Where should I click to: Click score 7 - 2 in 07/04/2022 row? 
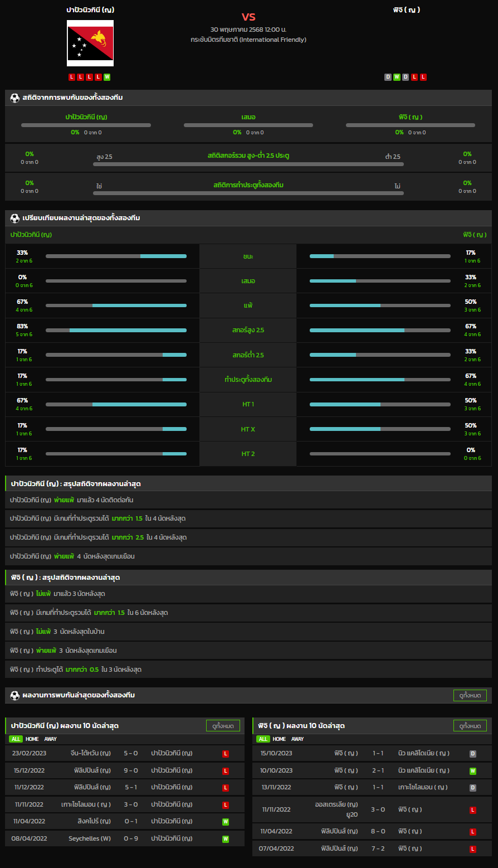(x=378, y=848)
